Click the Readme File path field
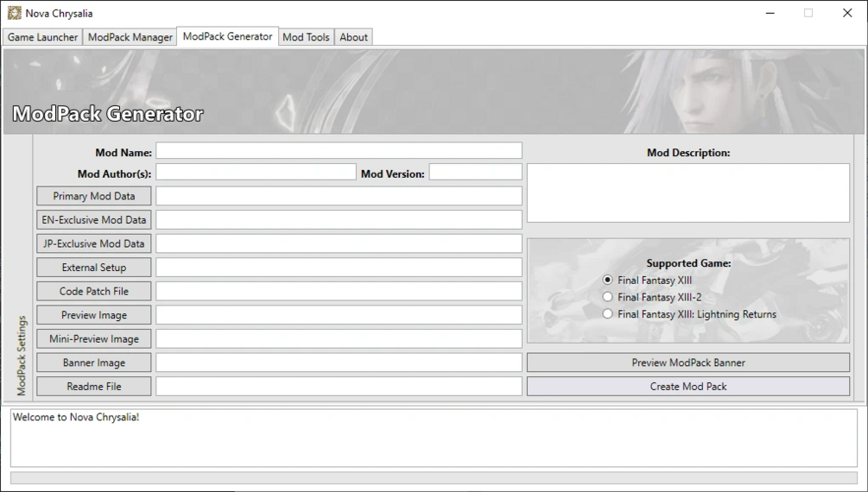Screen dimensions: 868x492 point(339,387)
